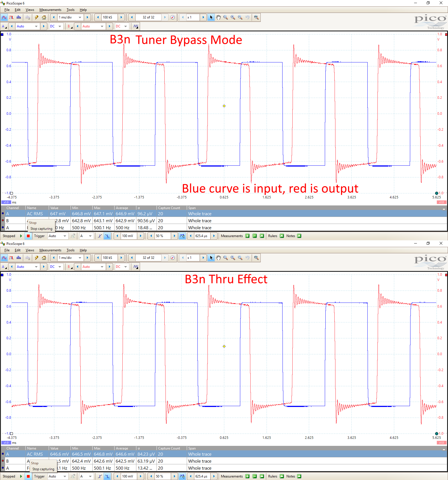Image resolution: width=448 pixels, height=480 pixels.
Task: Open the Tools menu in the Tuner Bypass window
Action: pyautogui.click(x=71, y=10)
